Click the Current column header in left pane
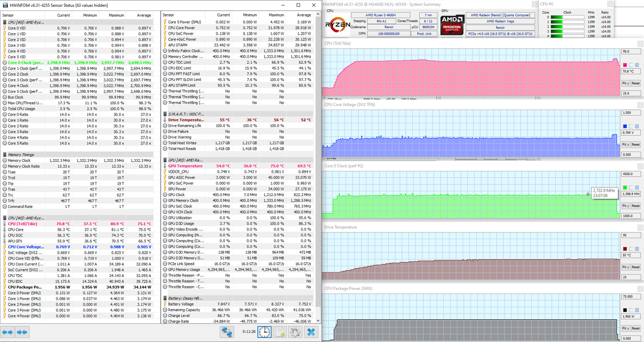 63,15
